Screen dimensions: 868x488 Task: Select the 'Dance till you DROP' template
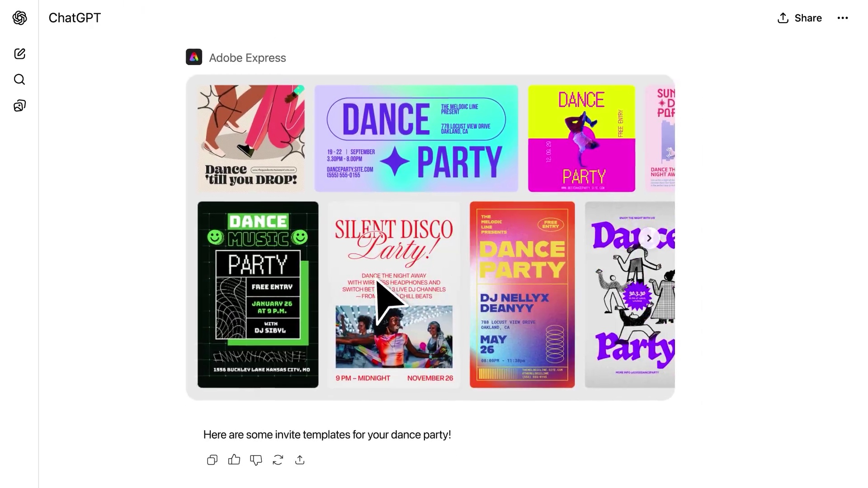251,138
